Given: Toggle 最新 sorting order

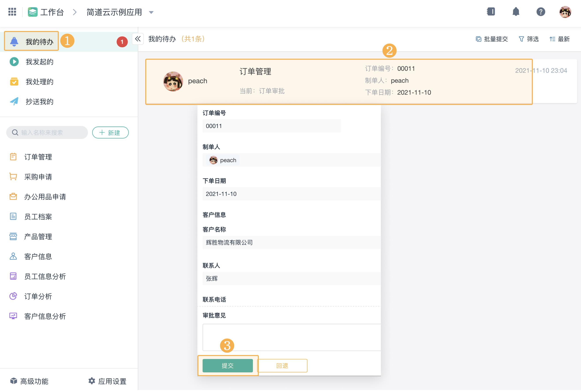Looking at the screenshot, I should pos(559,39).
